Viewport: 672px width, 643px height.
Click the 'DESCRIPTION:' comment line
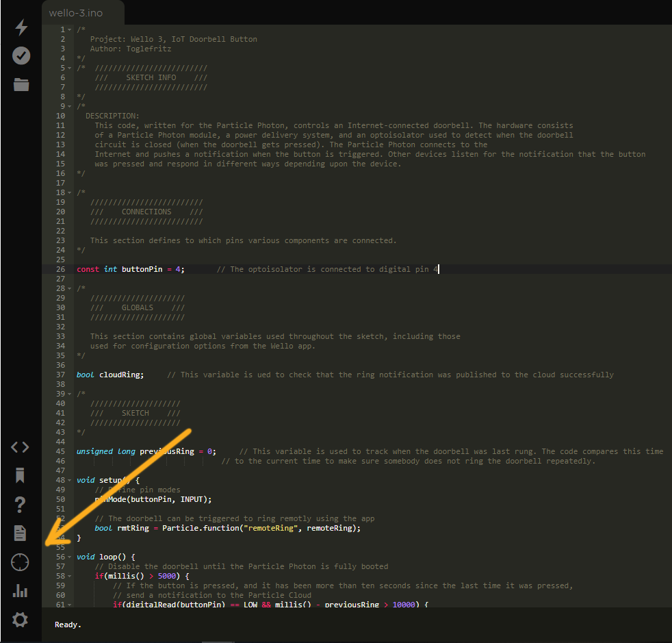(112, 116)
